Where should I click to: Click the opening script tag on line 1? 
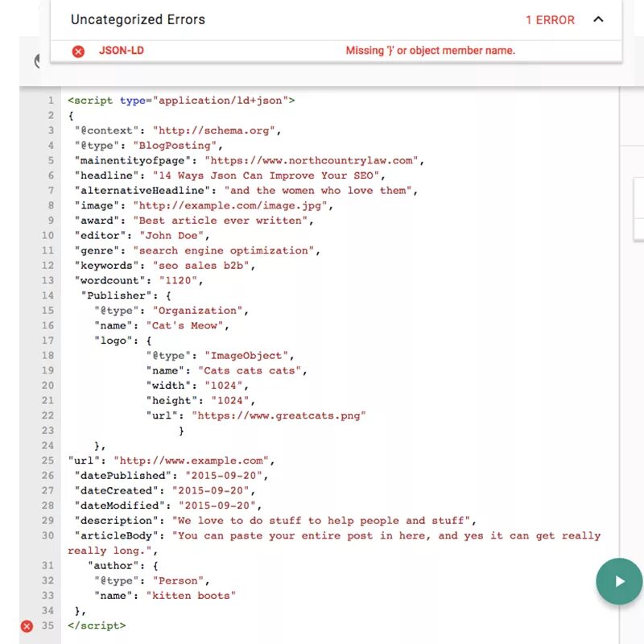[181, 101]
